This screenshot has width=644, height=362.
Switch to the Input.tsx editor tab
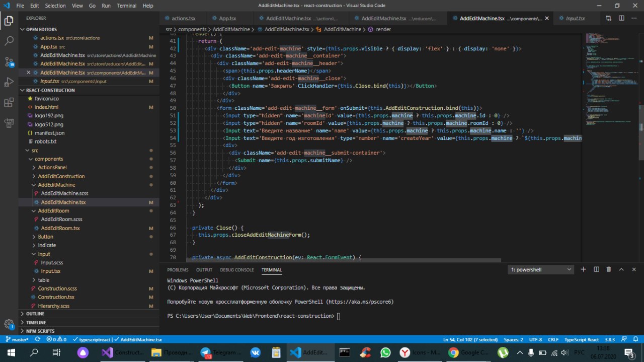tap(575, 18)
